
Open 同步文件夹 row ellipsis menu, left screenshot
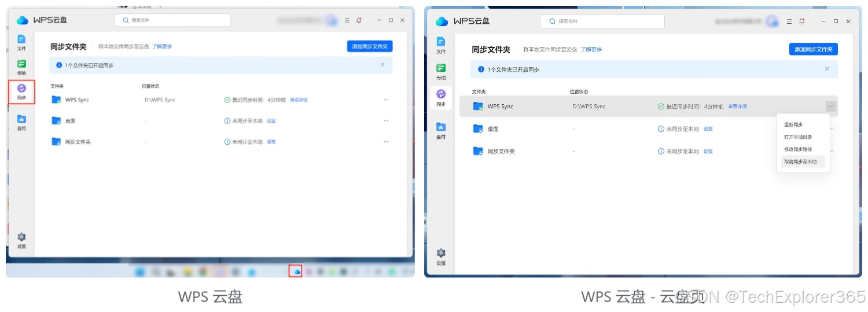(386, 141)
